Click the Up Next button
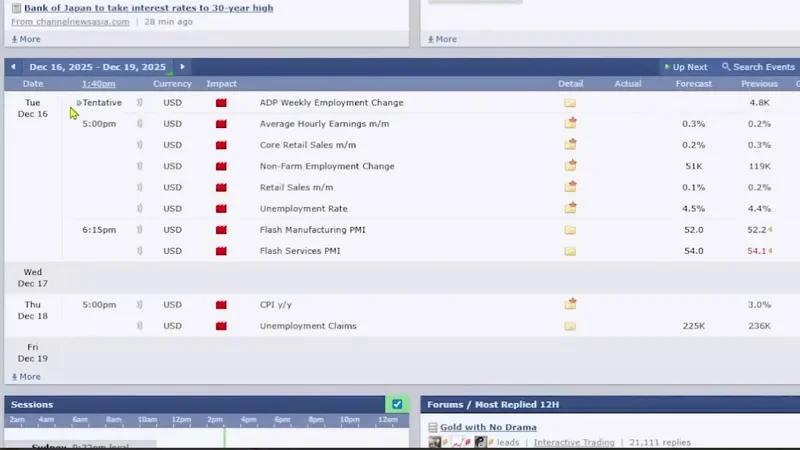 click(x=685, y=67)
